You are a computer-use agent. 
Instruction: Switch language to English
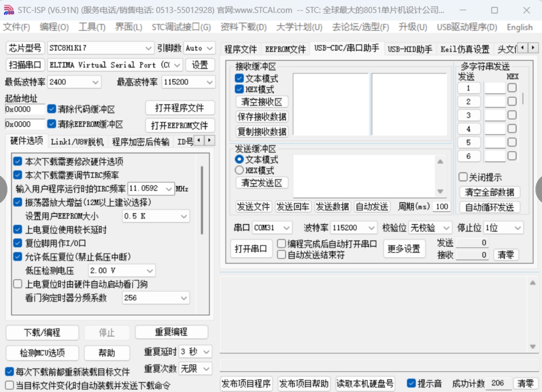point(519,27)
